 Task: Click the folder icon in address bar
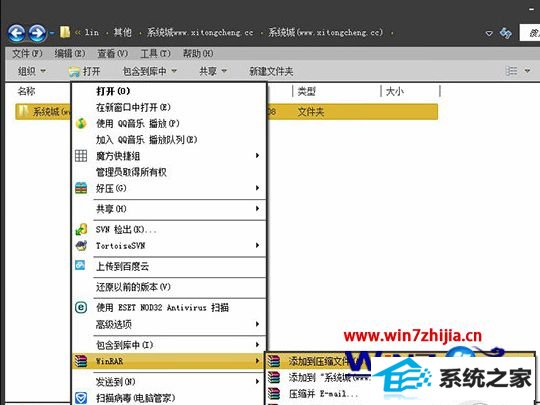pyautogui.click(x=65, y=32)
